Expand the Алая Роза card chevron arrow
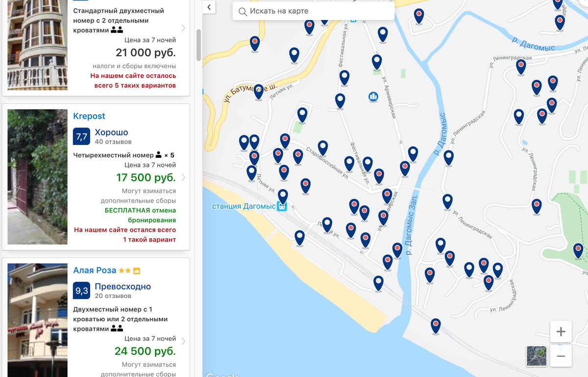The image size is (588, 377). point(183,341)
